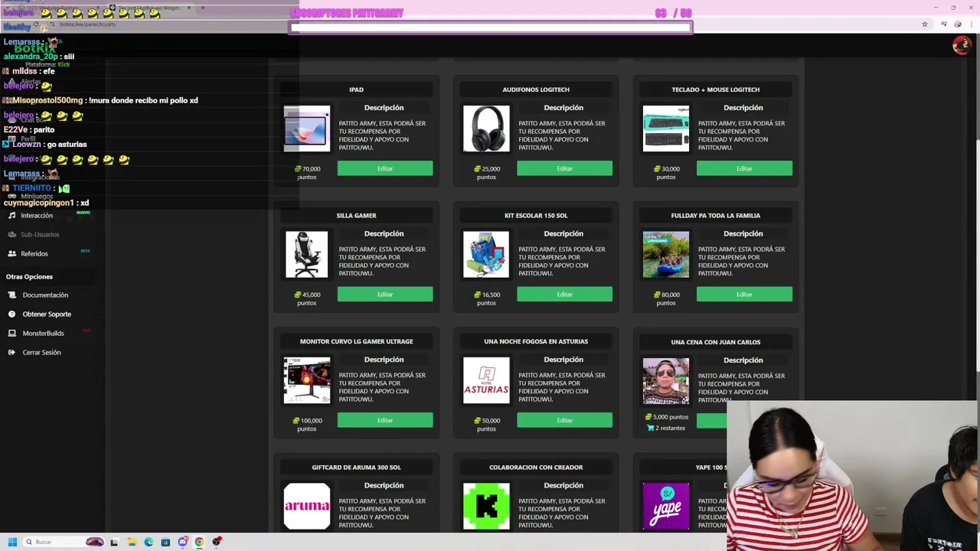The height and width of the screenshot is (551, 980).
Task: Click the MonsterBuilds laptop icon
Action: pos(11,334)
